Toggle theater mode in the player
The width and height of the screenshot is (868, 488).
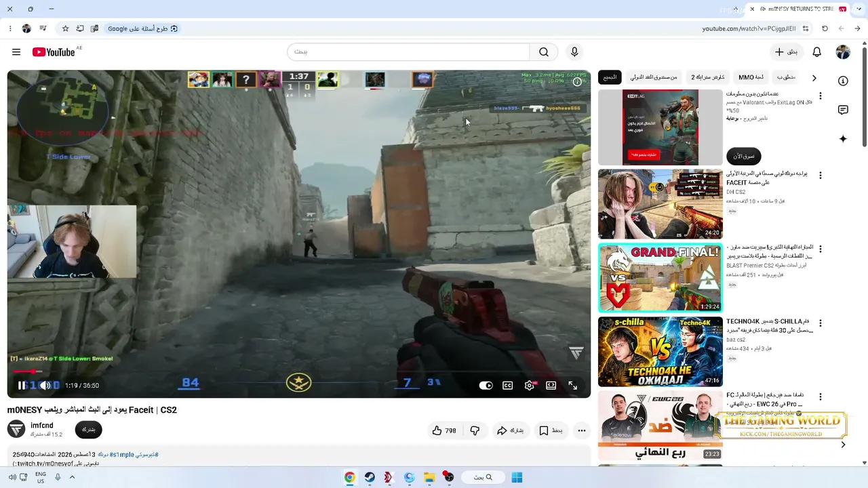coord(551,386)
